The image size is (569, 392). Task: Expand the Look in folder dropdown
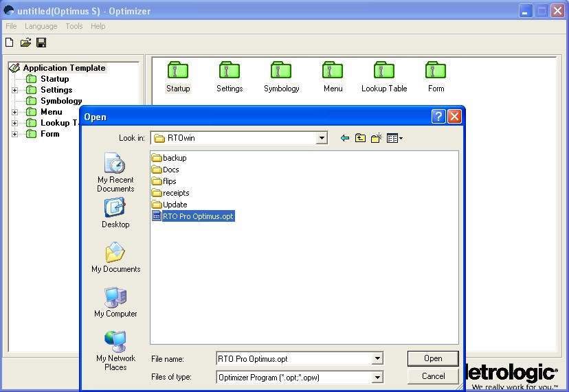322,138
